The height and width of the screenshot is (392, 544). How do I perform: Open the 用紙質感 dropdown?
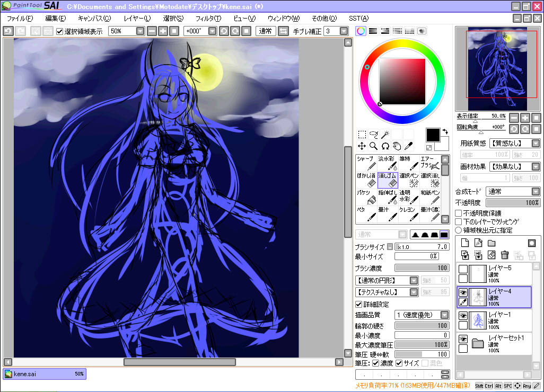pyautogui.click(x=536, y=143)
